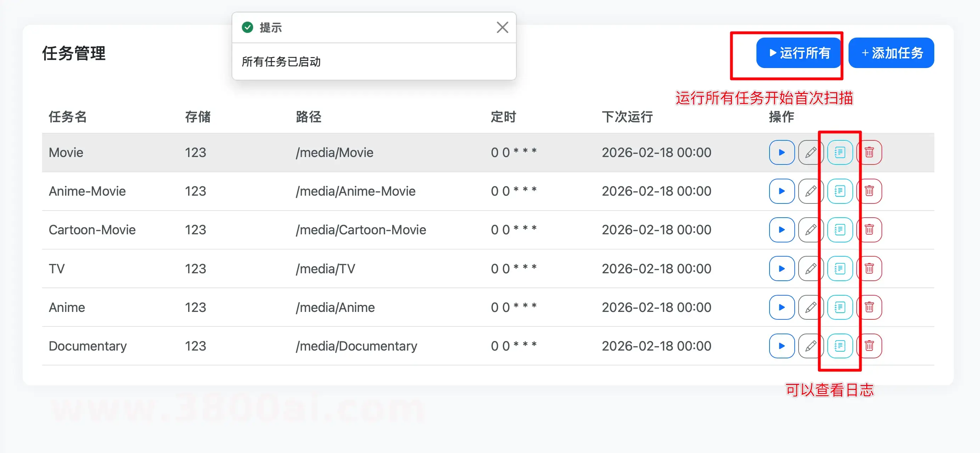Edit the Anime task
The width and height of the screenshot is (980, 453).
coord(810,307)
